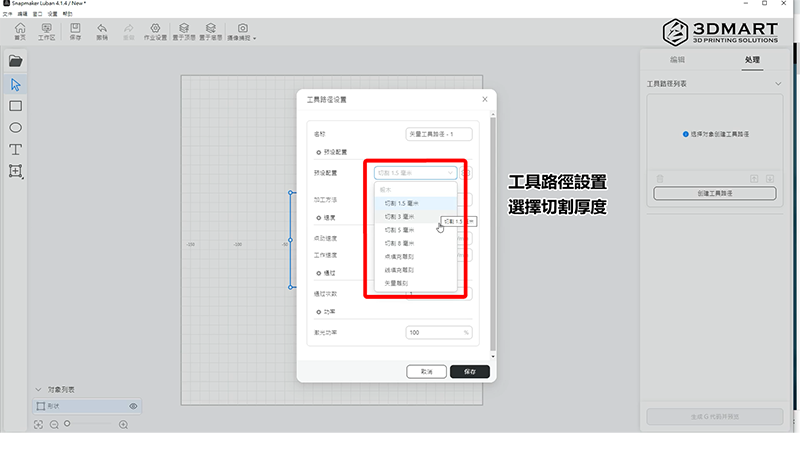This screenshot has width=800, height=450.
Task: Click the 取消 cancel button in dialog
Action: (427, 371)
